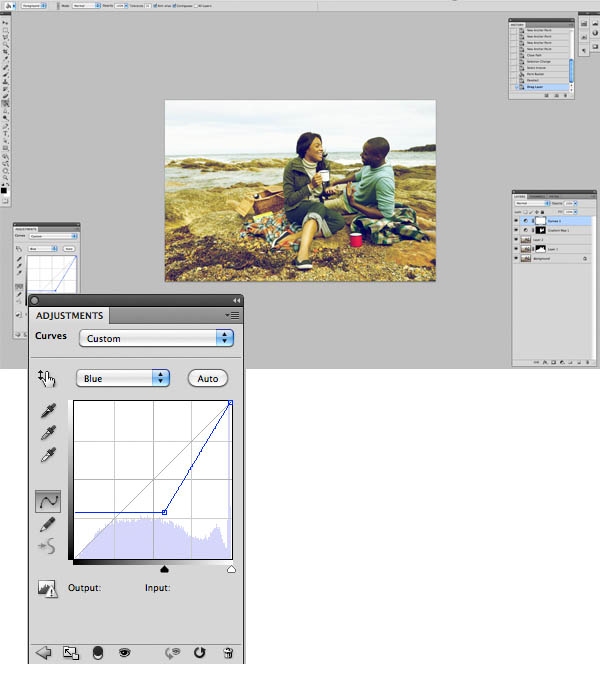
Task: Click back arrow to adjustment list
Action: click(43, 653)
